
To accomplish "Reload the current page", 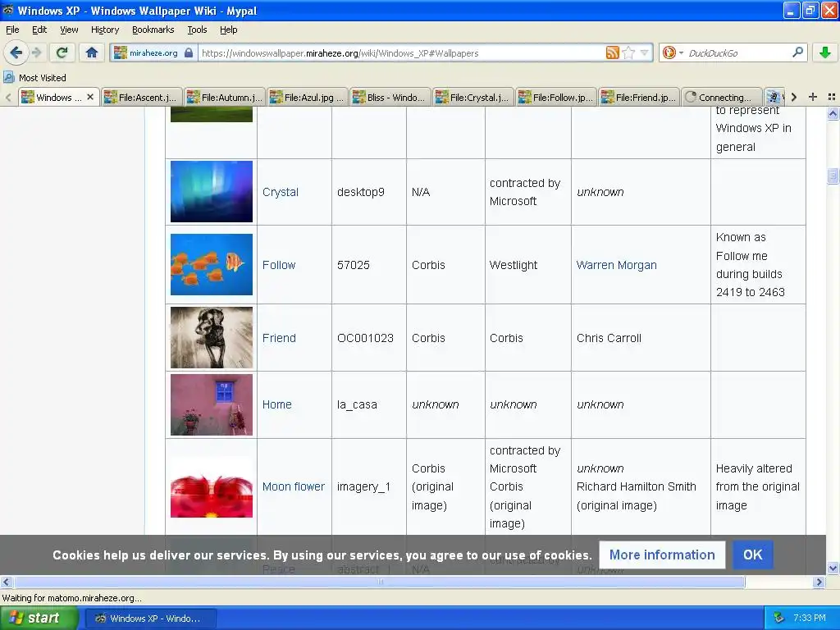I will 62,52.
